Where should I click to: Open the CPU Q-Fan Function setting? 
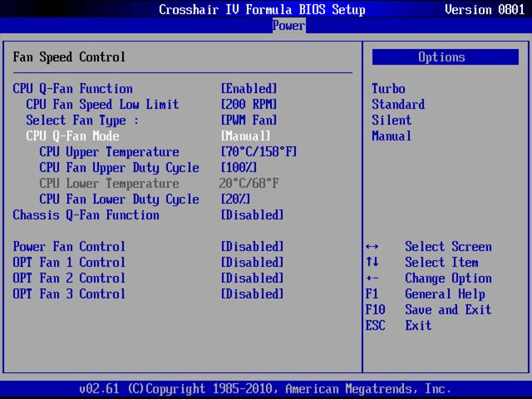click(72, 89)
